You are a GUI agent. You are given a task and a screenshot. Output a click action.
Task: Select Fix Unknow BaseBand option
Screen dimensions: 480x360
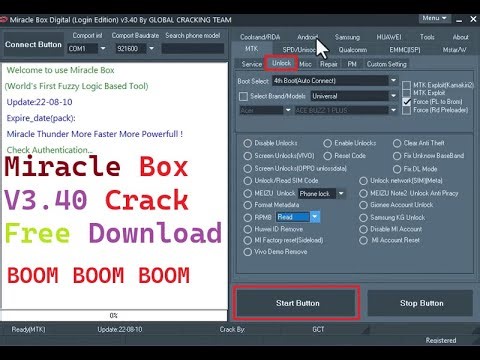(397, 156)
